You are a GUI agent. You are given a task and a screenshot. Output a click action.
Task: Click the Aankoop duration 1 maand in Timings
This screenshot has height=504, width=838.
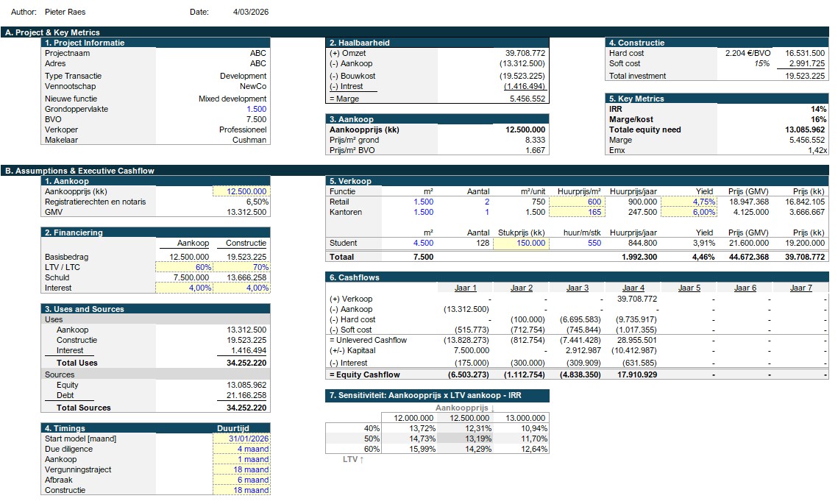(x=241, y=459)
